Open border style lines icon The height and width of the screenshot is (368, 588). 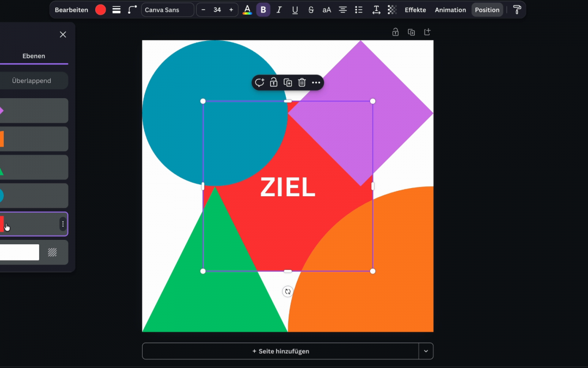(117, 10)
